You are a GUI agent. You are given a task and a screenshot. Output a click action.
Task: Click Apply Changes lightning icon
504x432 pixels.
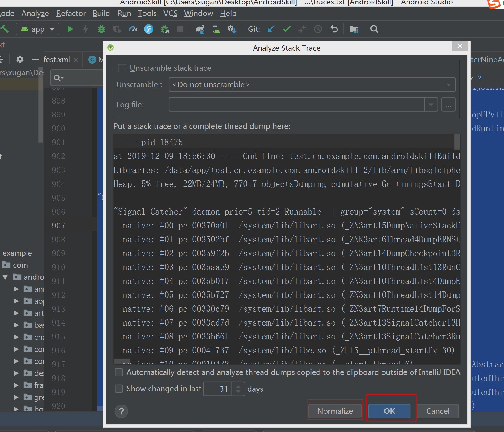coord(86,29)
